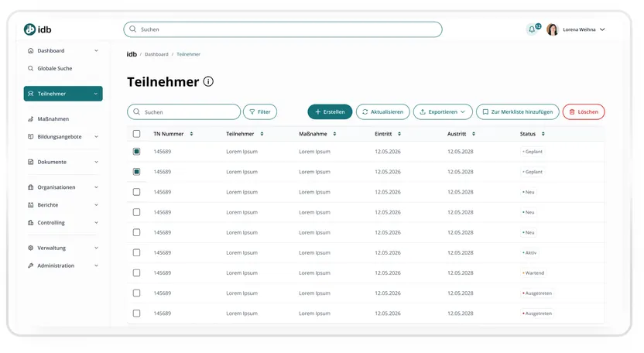Click the Bildungsangebote sidebar icon
644x353 pixels.
click(x=30, y=136)
